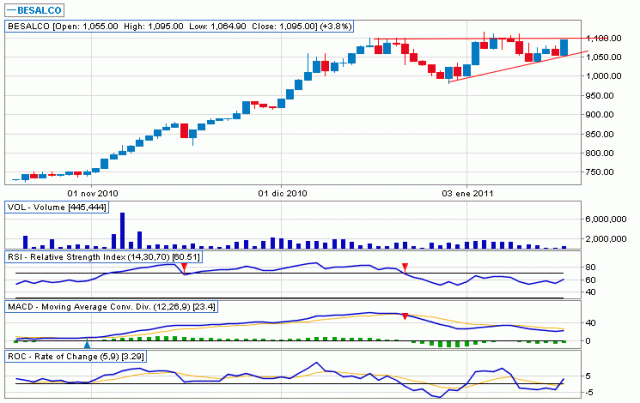Click the 1,050.00 price axis label
This screenshot has height=403, width=640.
click(604, 57)
